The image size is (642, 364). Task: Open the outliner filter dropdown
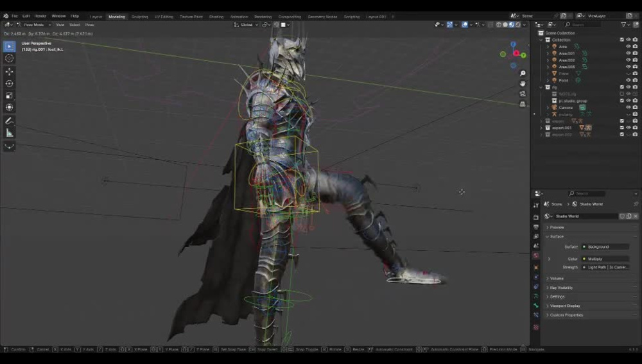[625, 25]
